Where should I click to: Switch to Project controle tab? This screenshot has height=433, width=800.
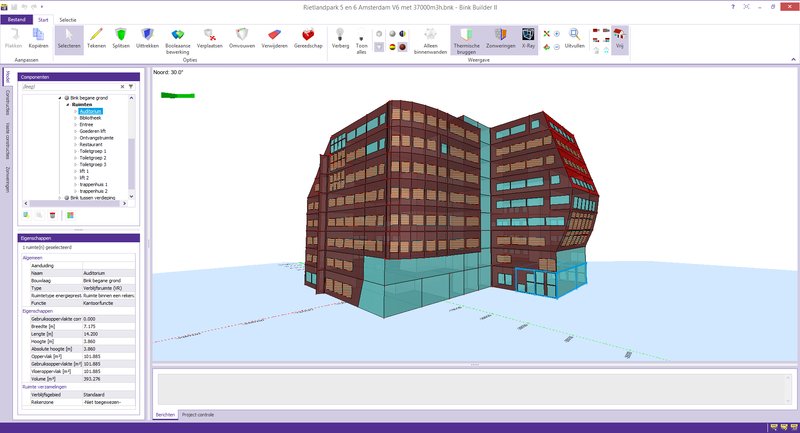click(198, 415)
